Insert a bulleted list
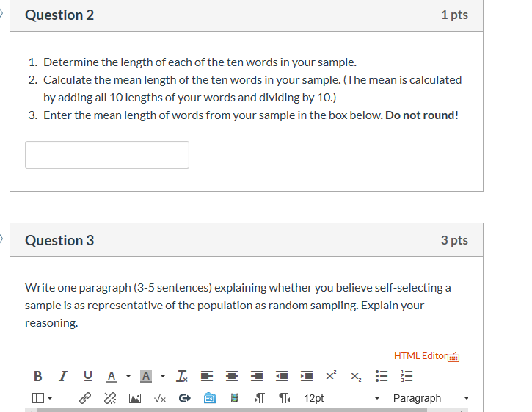The height and width of the screenshot is (412, 532). coord(382,376)
